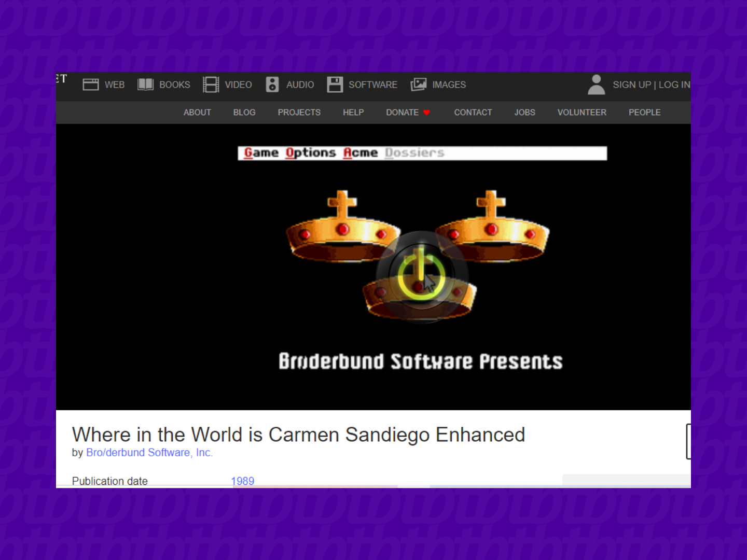Click the Web browser window icon

tap(91, 85)
